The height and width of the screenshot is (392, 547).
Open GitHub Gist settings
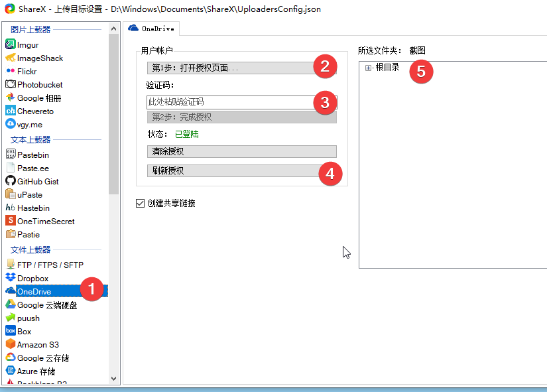point(38,182)
